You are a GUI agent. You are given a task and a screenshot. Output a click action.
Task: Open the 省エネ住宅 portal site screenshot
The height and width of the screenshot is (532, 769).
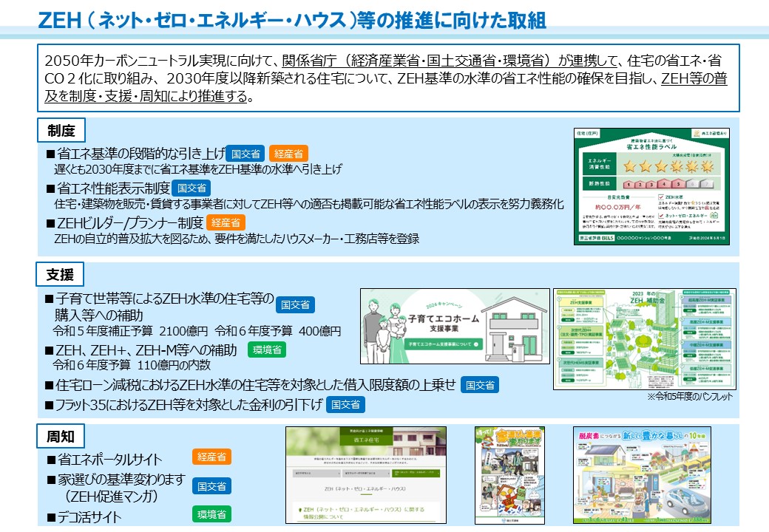pyautogui.click(x=365, y=474)
